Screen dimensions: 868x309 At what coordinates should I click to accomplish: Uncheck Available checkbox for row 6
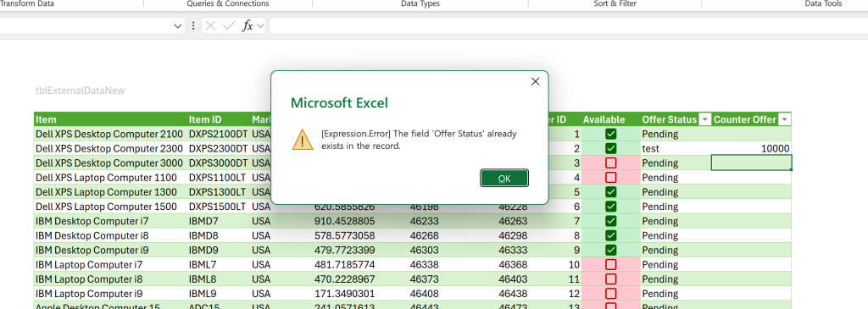point(610,207)
